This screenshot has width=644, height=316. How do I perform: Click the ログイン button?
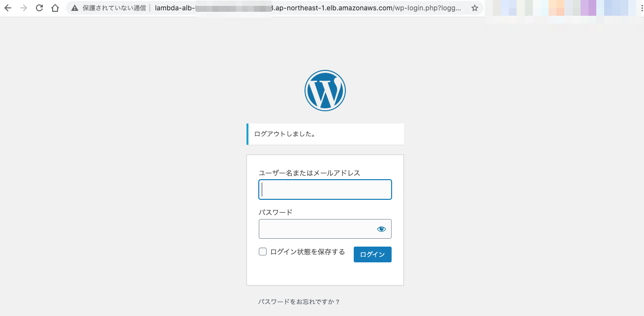click(372, 254)
